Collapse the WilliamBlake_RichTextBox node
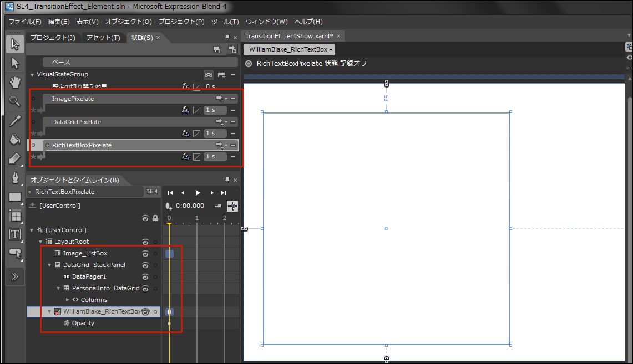The height and width of the screenshot is (364, 633). click(50, 311)
